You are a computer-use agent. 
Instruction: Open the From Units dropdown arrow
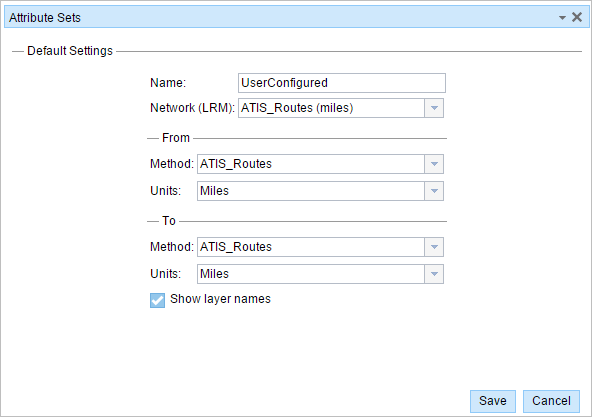click(x=434, y=191)
